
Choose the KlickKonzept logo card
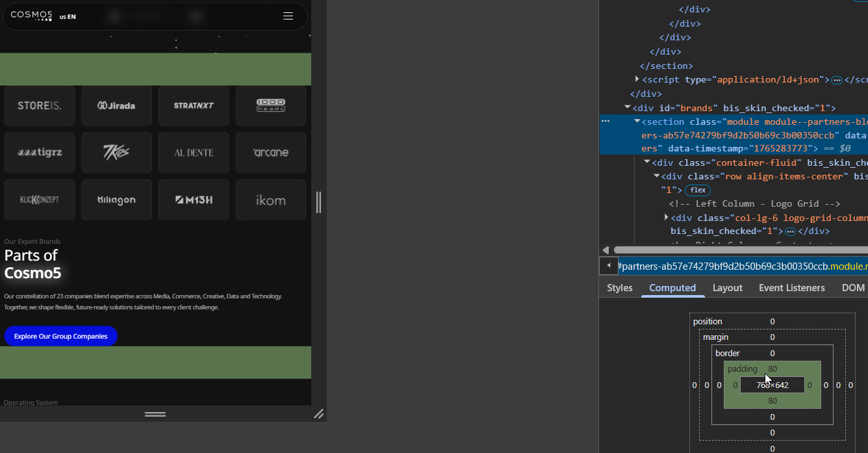(x=40, y=200)
